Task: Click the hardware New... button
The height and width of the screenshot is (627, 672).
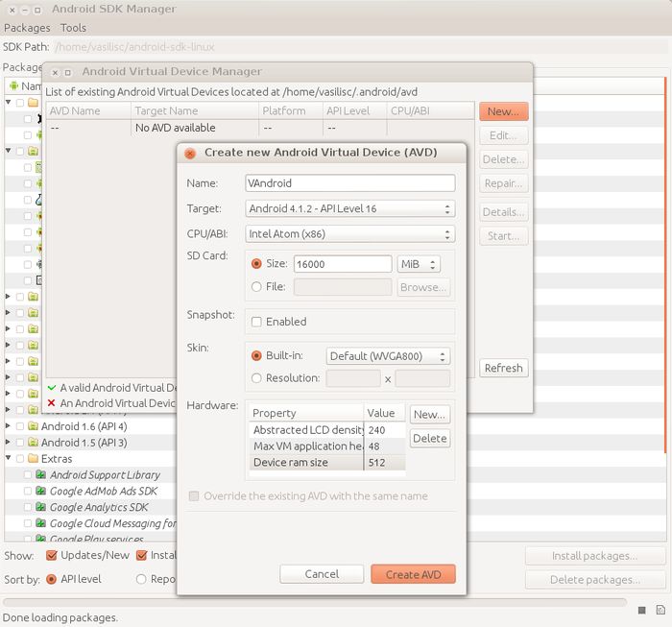Action: (x=430, y=415)
